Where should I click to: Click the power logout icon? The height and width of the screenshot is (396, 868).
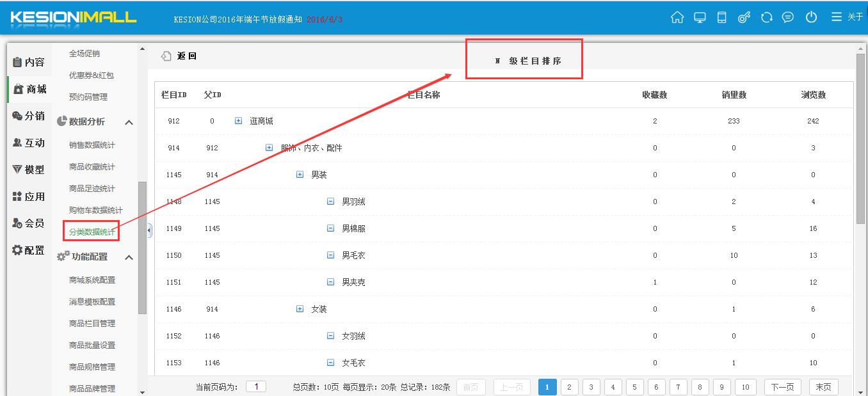pyautogui.click(x=811, y=17)
